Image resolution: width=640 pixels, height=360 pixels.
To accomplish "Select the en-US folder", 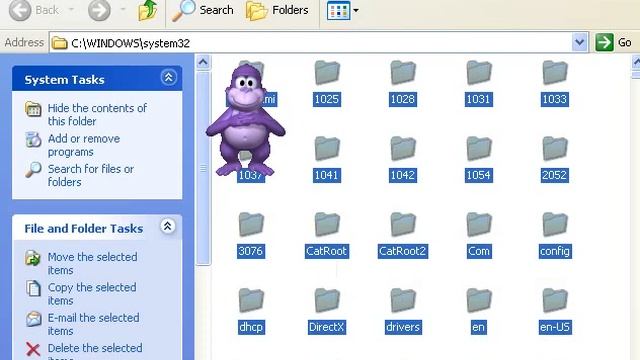I will coord(554,311).
